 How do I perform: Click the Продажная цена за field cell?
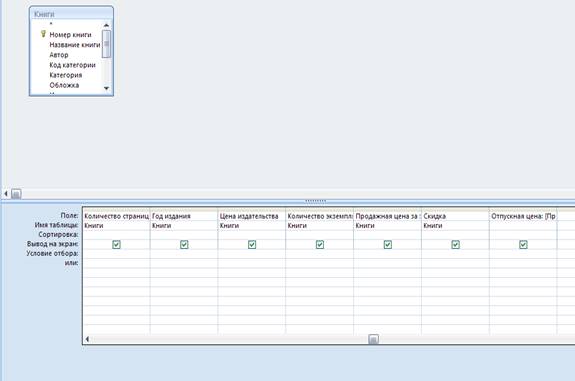(x=388, y=216)
